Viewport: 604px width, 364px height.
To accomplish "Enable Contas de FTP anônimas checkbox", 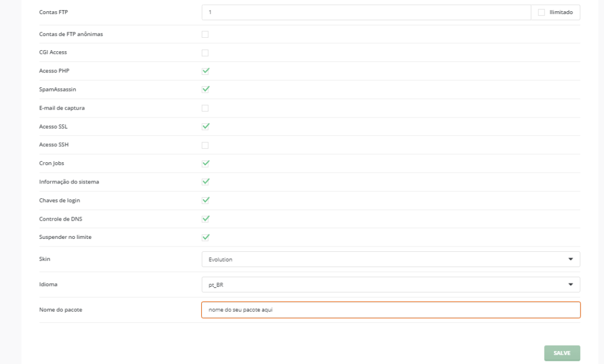I will (x=205, y=34).
